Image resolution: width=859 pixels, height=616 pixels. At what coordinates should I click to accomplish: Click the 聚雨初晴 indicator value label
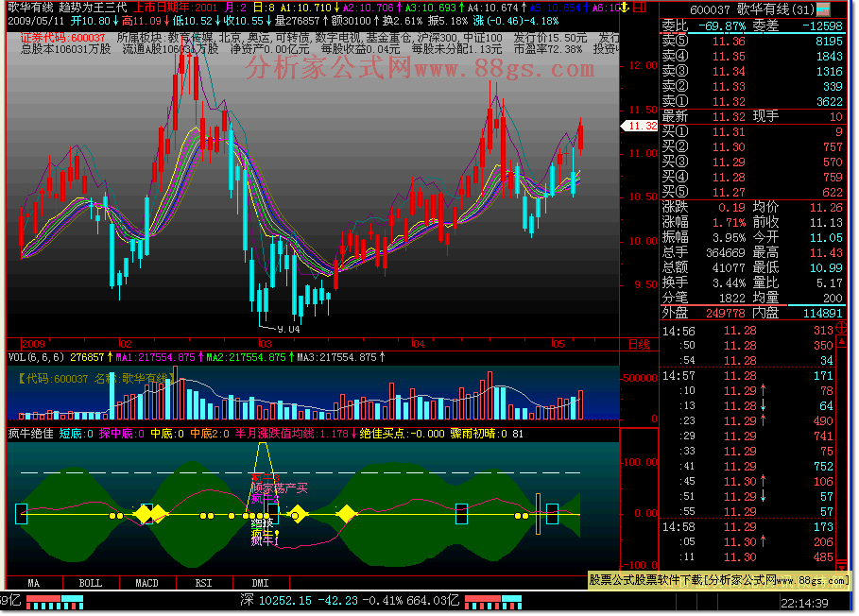click(479, 434)
